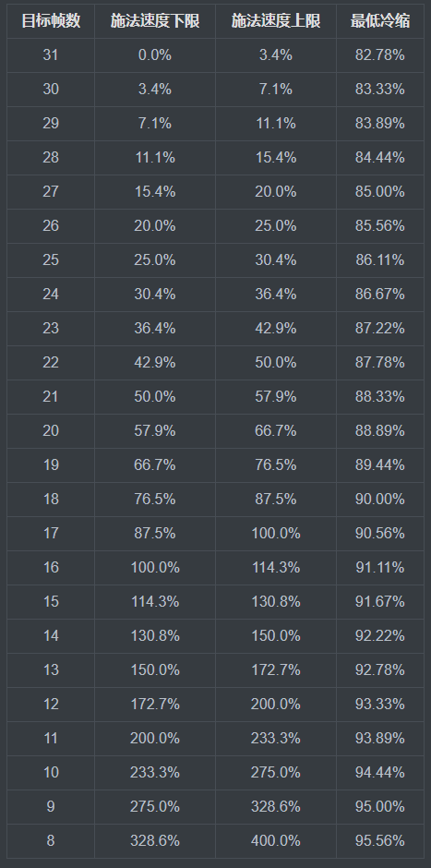
Task: Click the 114.3% lower limit cell
Action: pos(155,602)
